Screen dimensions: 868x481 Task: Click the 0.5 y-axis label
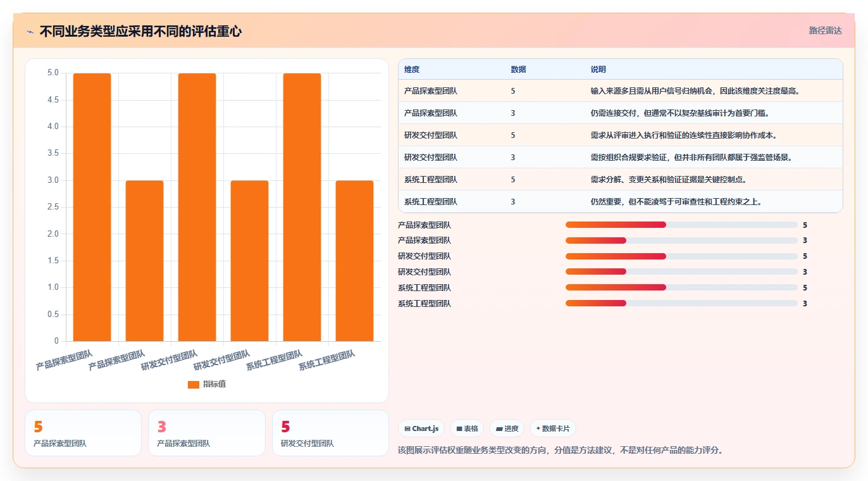tap(53, 315)
